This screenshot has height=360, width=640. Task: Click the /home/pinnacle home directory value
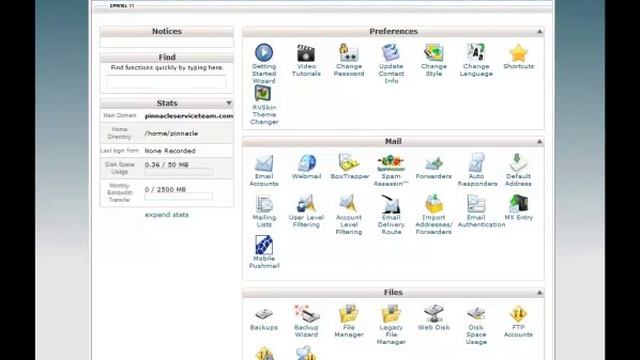[171, 133]
